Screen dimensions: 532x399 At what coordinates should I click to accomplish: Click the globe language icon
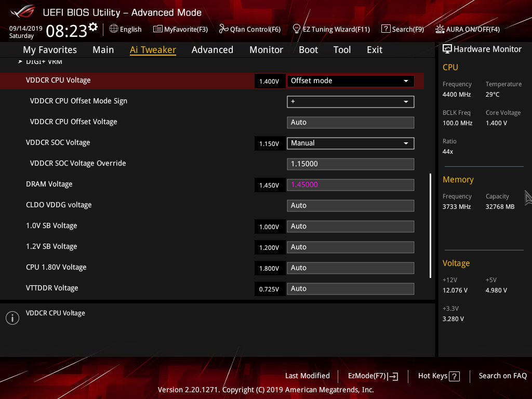coord(114,29)
